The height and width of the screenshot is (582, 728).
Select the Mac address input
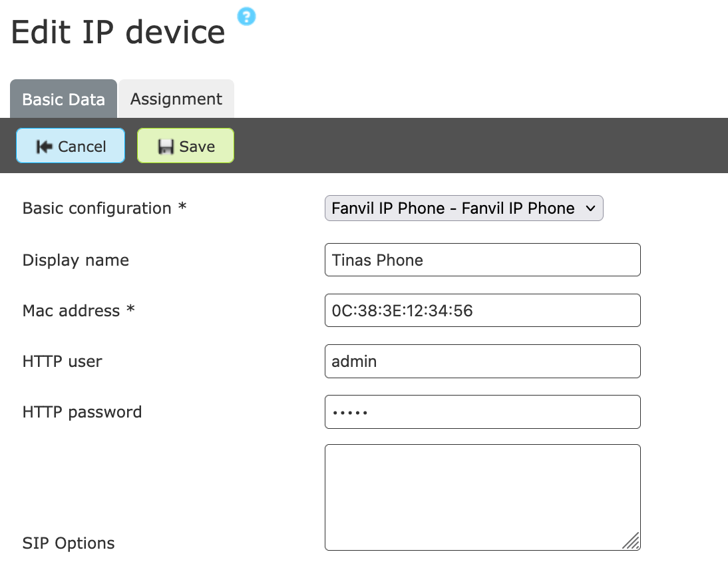[x=482, y=310]
